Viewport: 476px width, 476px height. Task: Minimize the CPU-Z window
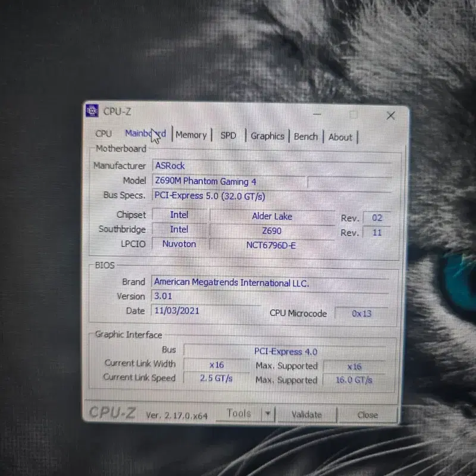click(317, 114)
